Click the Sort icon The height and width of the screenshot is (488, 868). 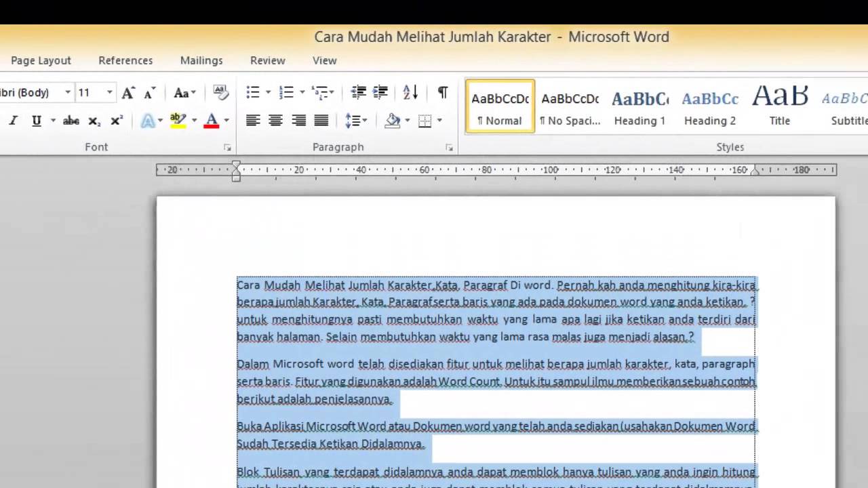click(x=410, y=92)
